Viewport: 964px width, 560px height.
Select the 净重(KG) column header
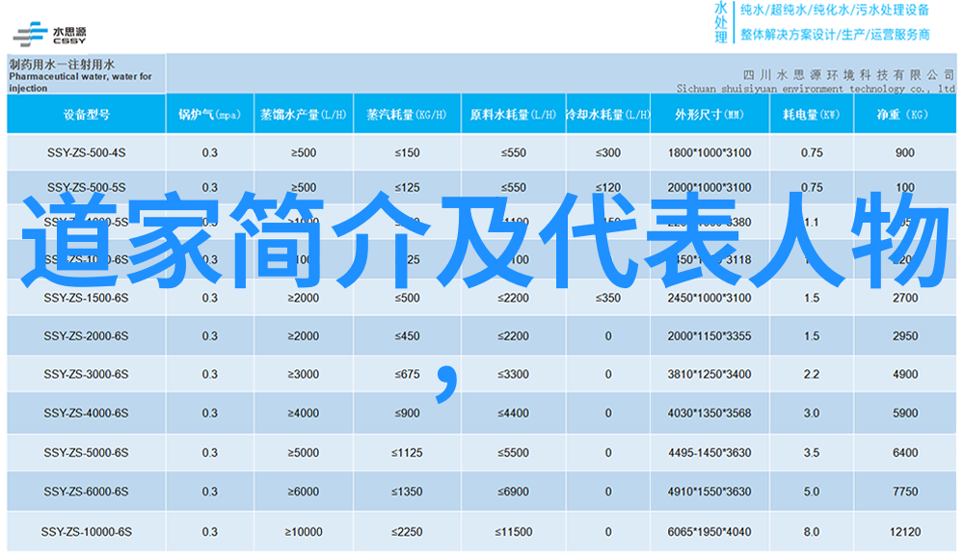pos(903,114)
